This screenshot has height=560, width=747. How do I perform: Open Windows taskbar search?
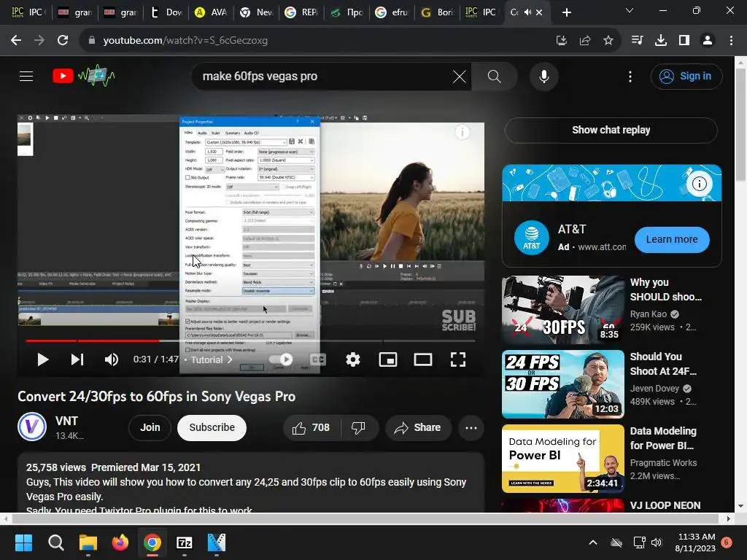[x=55, y=542]
